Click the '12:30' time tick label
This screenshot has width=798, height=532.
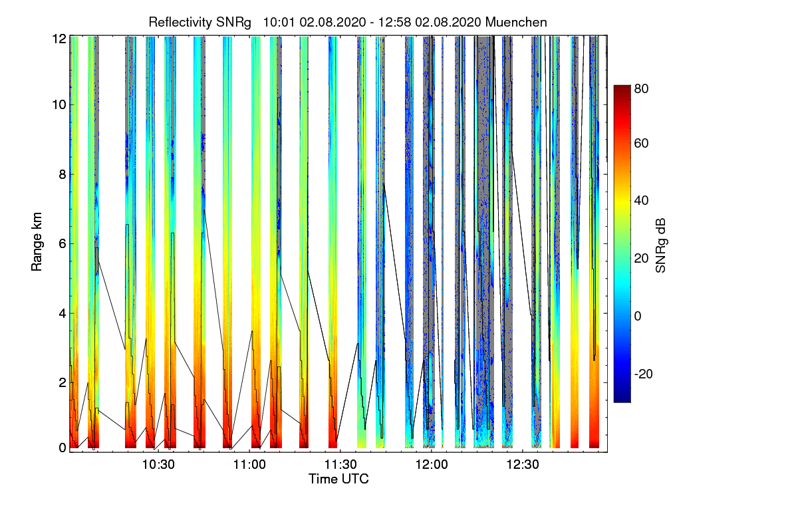(x=523, y=464)
